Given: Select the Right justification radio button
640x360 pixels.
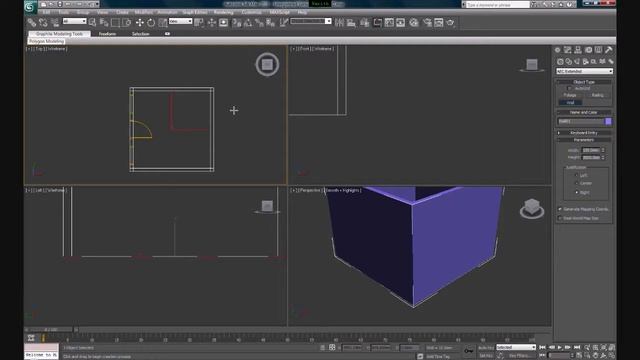Looking at the screenshot, I should click(577, 192).
